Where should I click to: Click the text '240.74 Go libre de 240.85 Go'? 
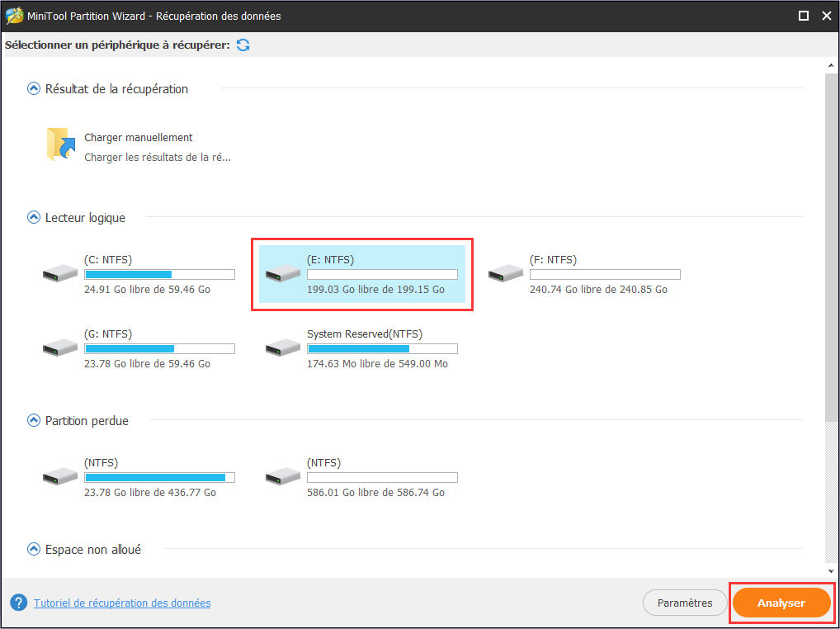pos(598,289)
